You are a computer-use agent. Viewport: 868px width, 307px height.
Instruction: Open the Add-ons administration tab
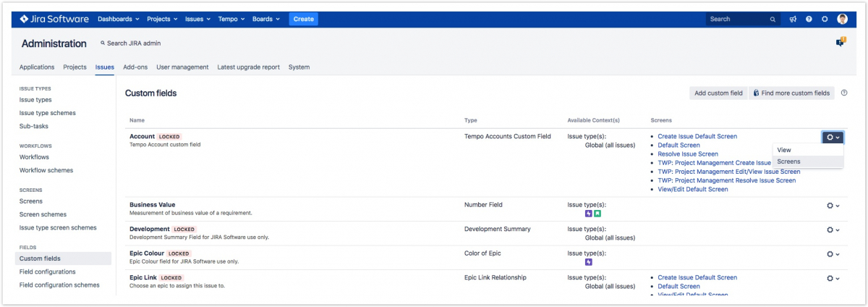click(135, 67)
